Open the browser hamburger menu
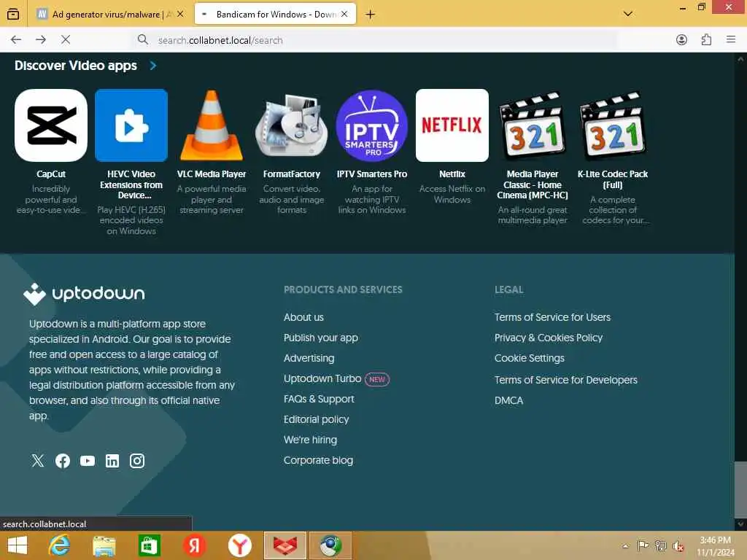Screen dimensions: 747x560 tap(731, 40)
